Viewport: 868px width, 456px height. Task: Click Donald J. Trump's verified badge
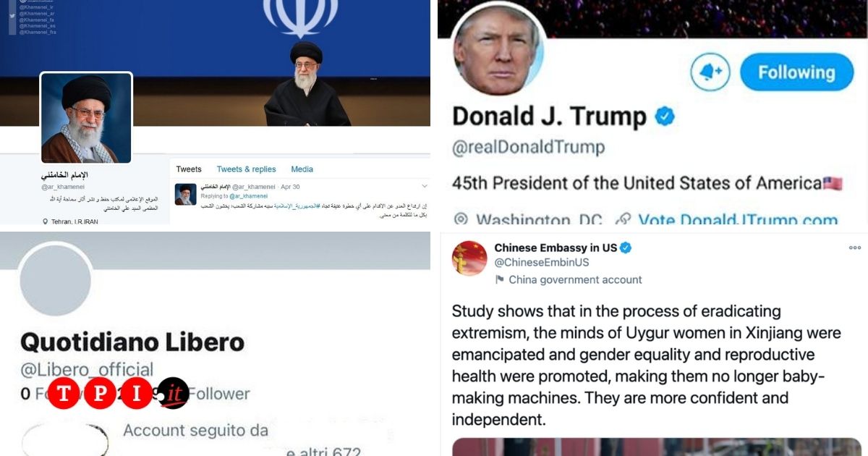(665, 116)
